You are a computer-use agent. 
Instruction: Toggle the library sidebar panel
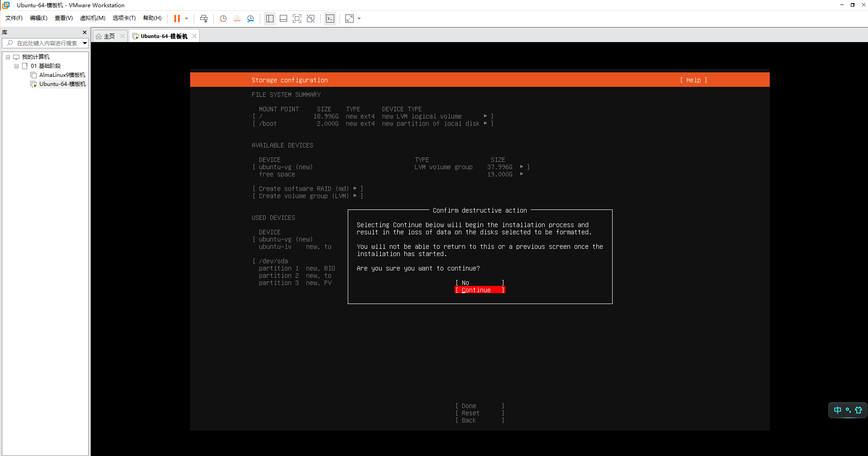pos(270,19)
